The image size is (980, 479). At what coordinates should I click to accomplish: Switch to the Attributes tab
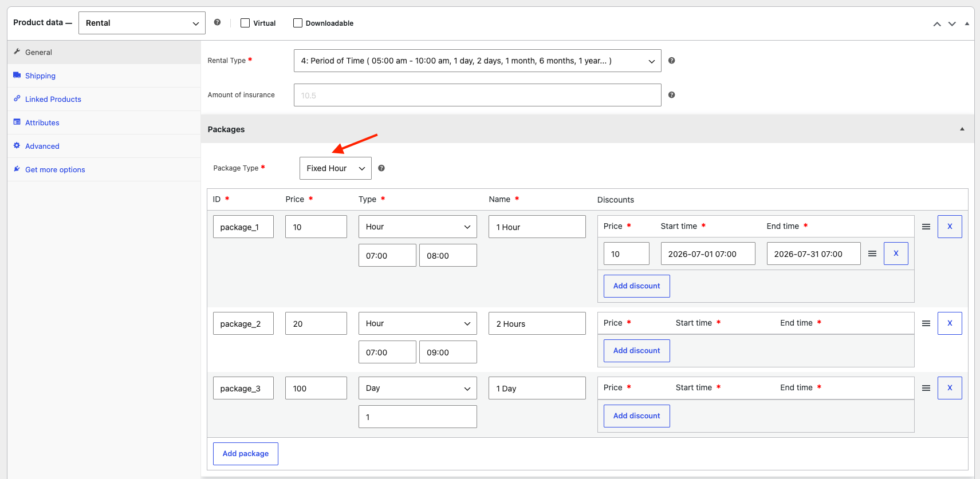[x=104, y=122]
